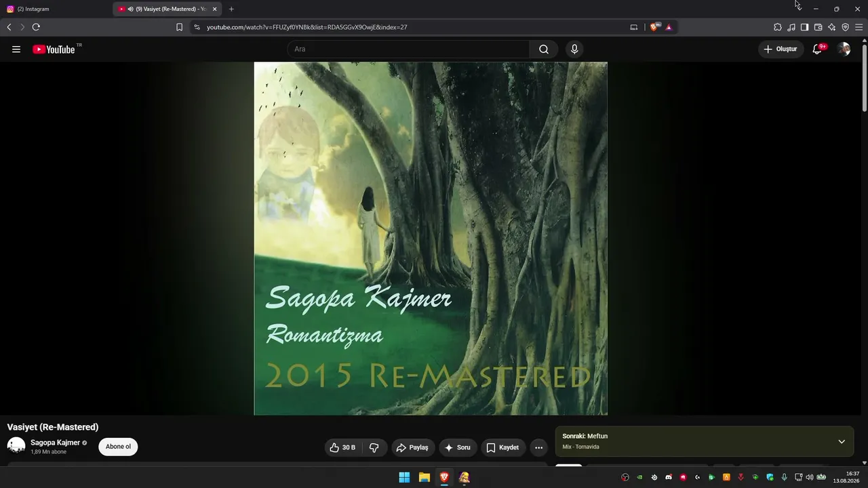
Task: Like the Vasiyet video
Action: (x=343, y=447)
